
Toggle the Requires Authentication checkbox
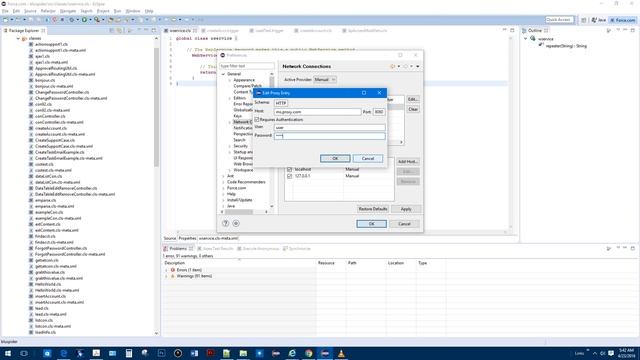(257, 120)
